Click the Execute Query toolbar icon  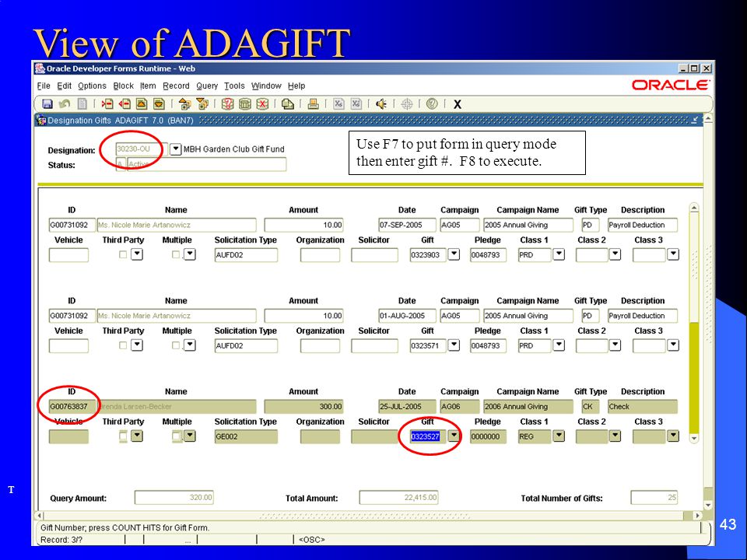pos(245,103)
